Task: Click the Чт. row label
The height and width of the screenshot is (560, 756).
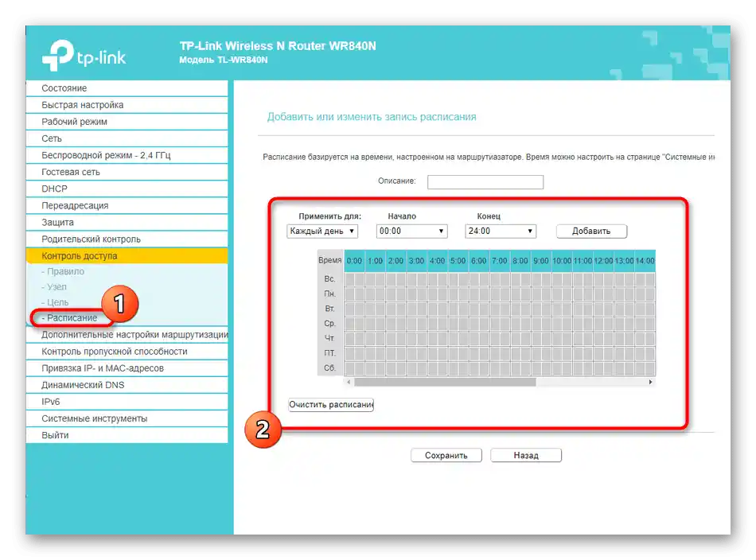Action: coord(329,338)
